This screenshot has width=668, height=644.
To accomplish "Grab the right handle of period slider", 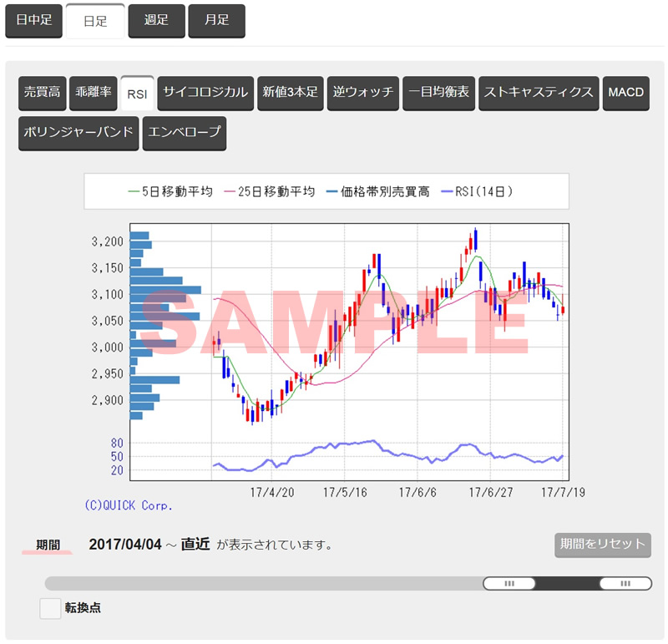I will point(625,583).
